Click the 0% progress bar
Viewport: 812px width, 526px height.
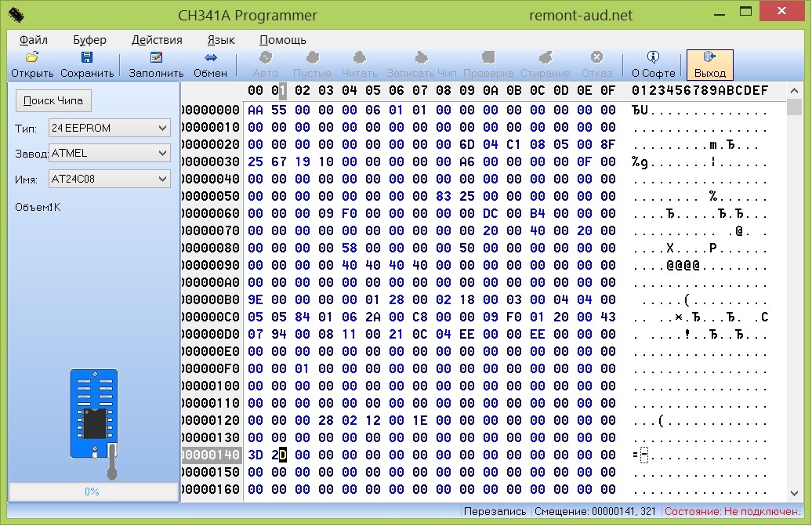[x=92, y=492]
